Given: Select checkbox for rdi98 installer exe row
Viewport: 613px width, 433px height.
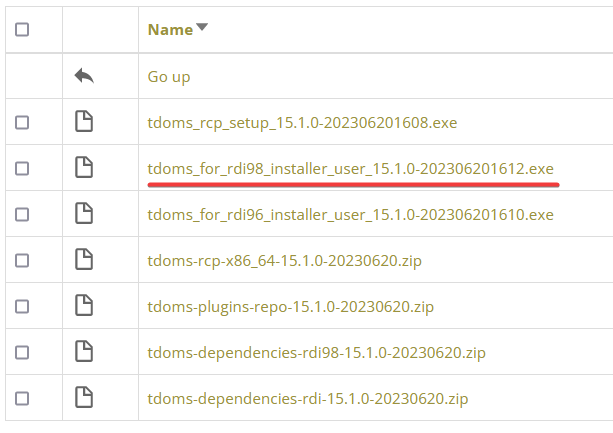Looking at the screenshot, I should coord(22,168).
